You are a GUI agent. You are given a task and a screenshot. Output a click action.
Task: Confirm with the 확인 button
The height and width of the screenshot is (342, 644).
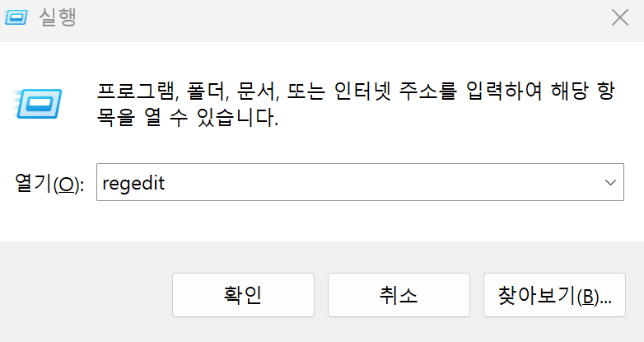coord(243,295)
